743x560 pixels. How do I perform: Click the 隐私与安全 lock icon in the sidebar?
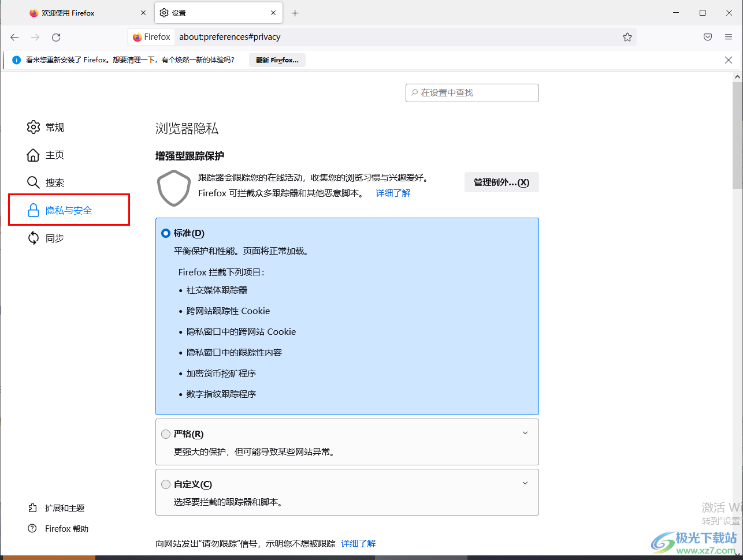34,210
